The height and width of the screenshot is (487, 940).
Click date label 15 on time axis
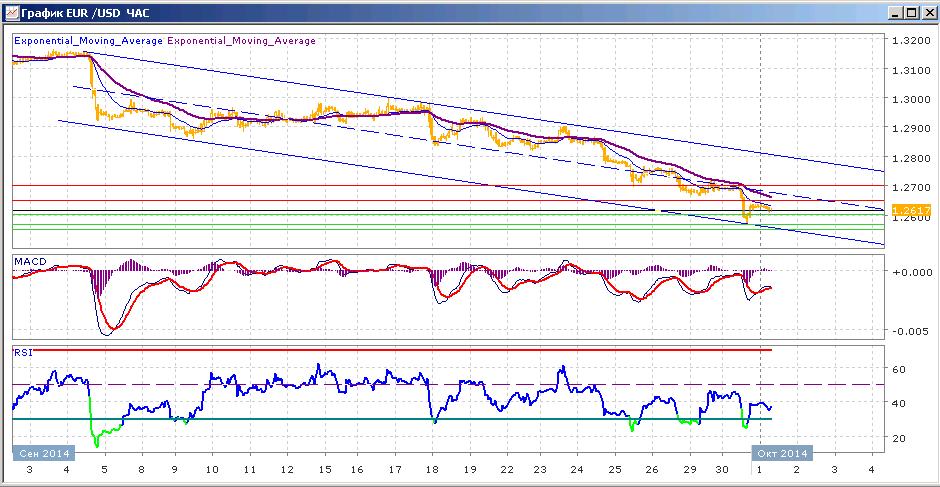click(x=324, y=470)
